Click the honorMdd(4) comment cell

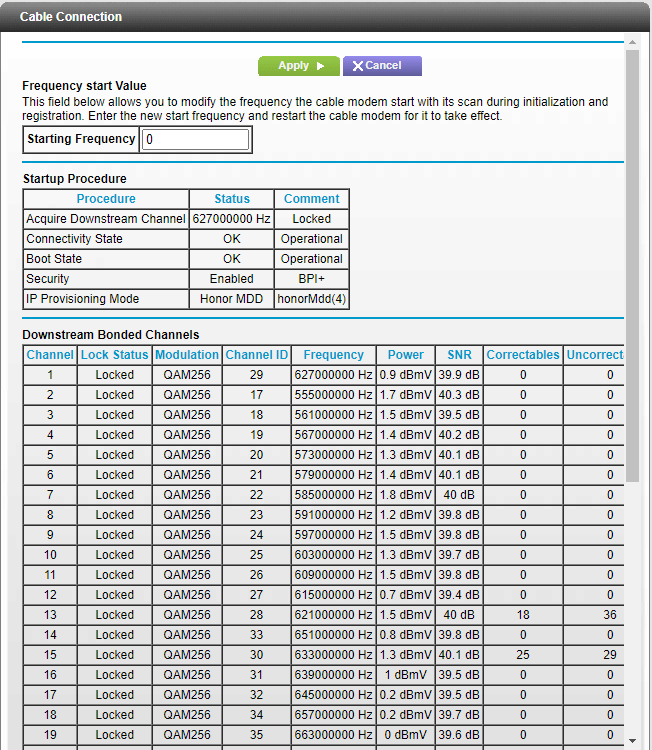click(x=312, y=299)
